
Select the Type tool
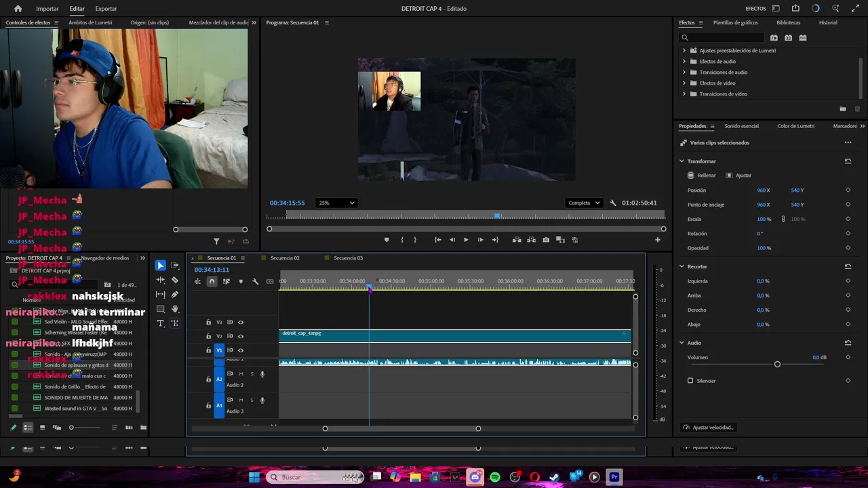[160, 323]
